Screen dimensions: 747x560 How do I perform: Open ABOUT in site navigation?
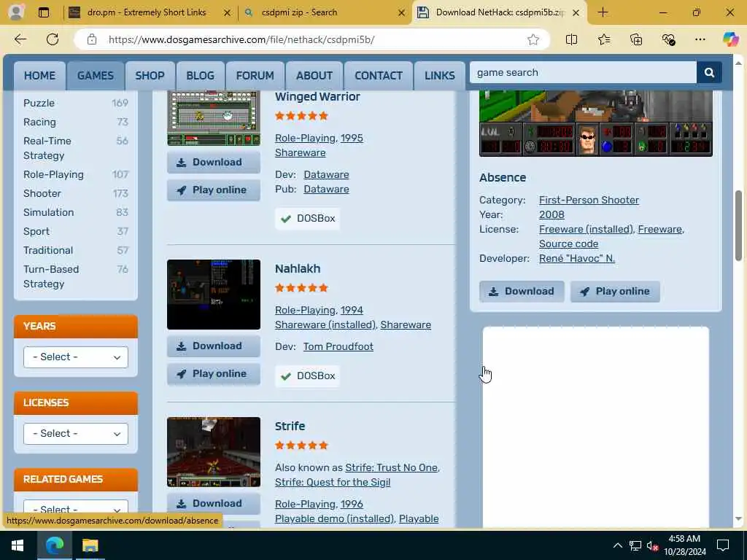(314, 76)
